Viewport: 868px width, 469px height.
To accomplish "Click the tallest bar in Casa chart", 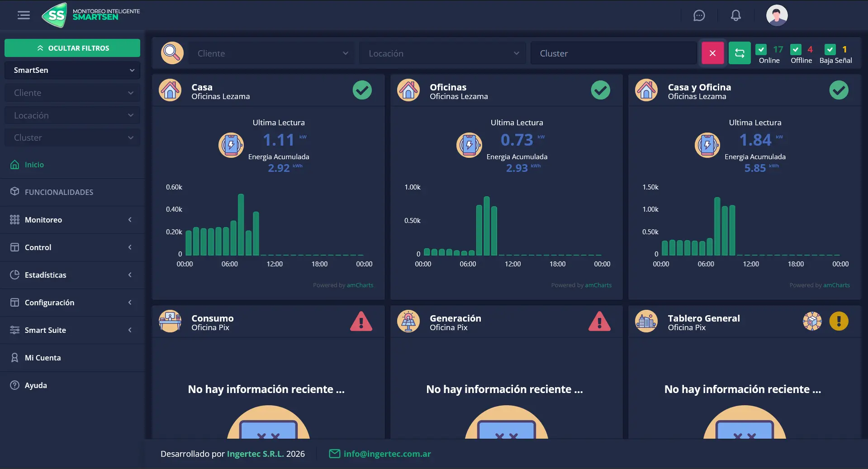I will tap(241, 224).
